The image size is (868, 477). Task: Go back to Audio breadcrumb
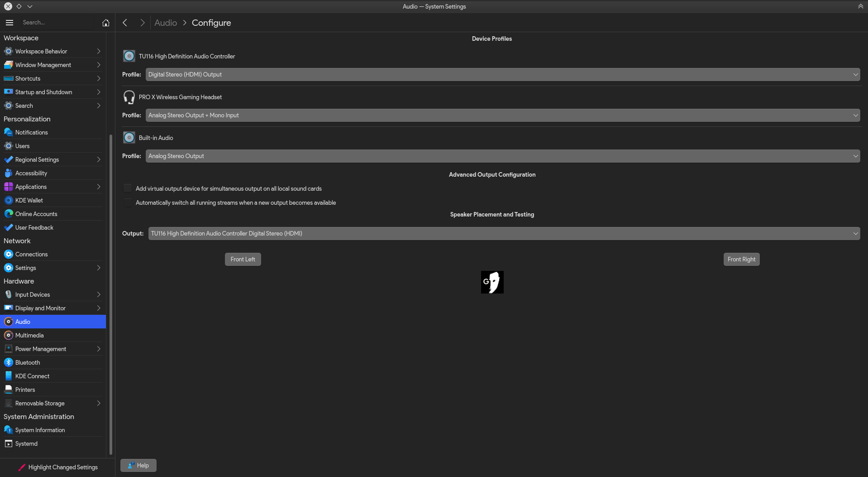pyautogui.click(x=166, y=23)
